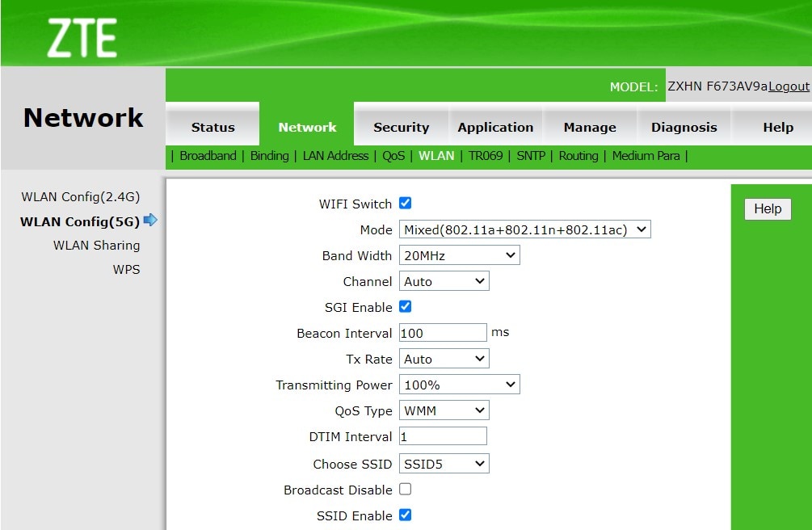Select the Network tab
This screenshot has height=530, width=812.
point(307,124)
